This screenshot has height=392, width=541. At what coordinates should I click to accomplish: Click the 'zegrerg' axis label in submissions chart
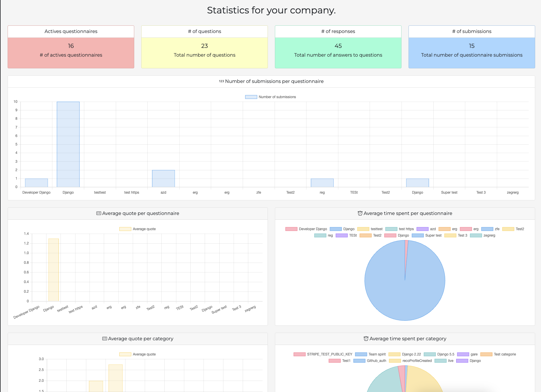(513, 192)
